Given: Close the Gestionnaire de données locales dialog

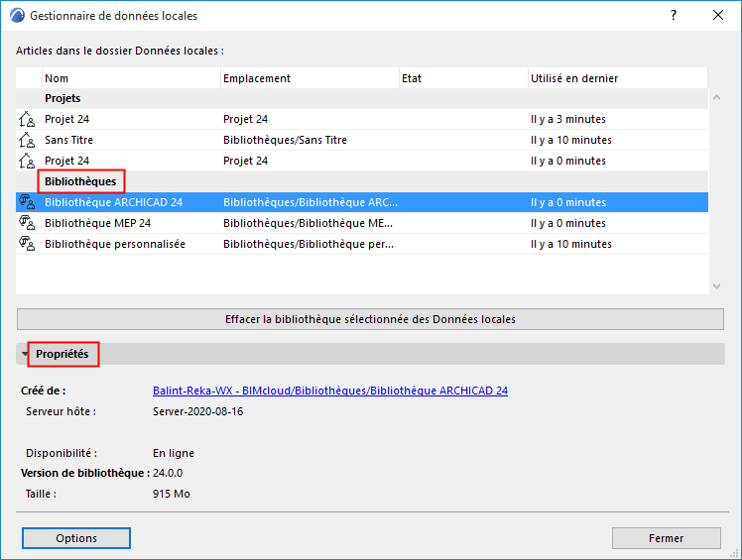Looking at the screenshot, I should coord(718,15).
